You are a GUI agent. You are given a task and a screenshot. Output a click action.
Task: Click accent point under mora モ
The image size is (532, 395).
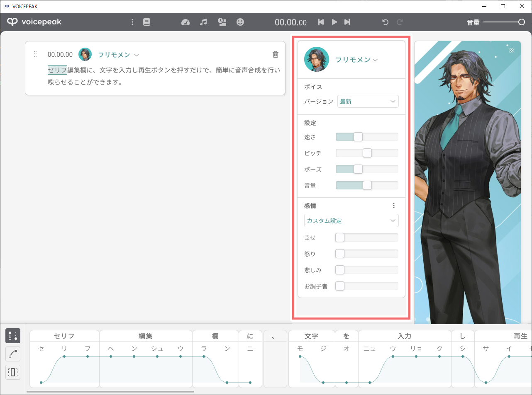[x=300, y=356]
